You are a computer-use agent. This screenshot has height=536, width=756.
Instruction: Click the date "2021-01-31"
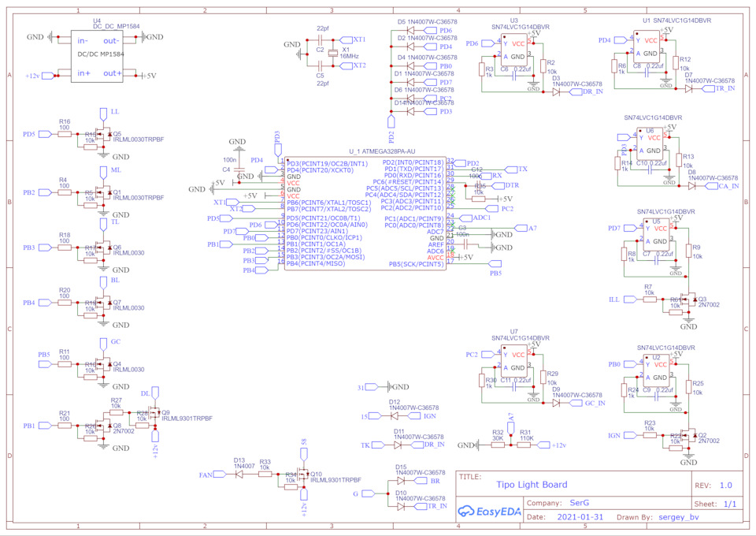tap(580, 517)
